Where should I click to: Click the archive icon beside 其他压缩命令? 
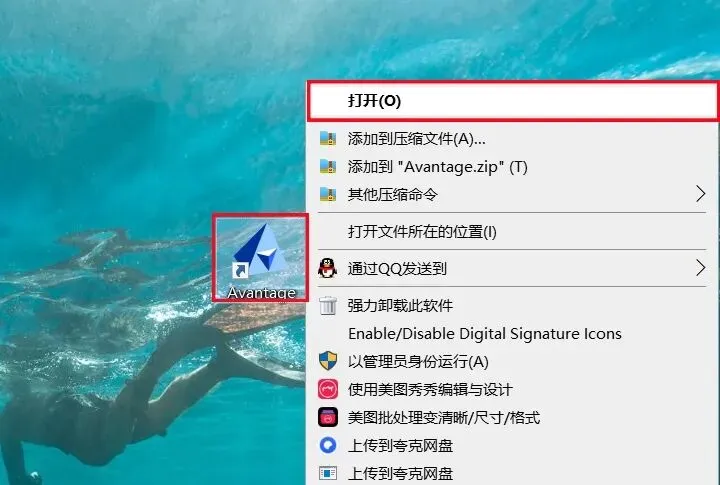(328, 194)
